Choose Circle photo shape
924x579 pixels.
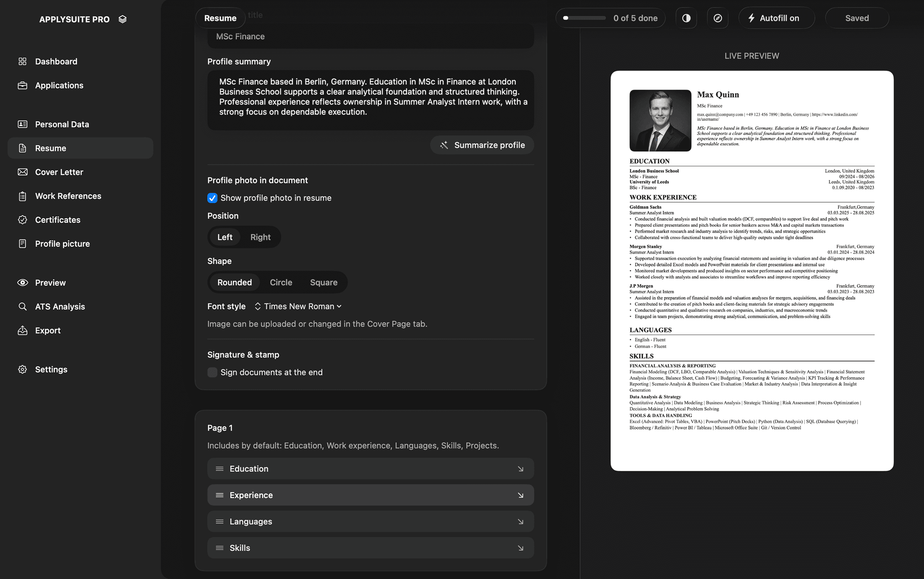[x=281, y=282]
